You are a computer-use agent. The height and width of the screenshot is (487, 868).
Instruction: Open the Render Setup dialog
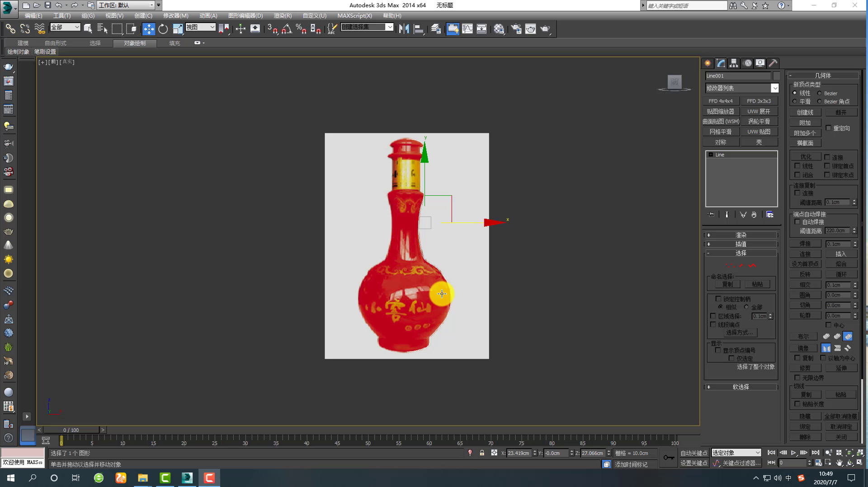516,29
